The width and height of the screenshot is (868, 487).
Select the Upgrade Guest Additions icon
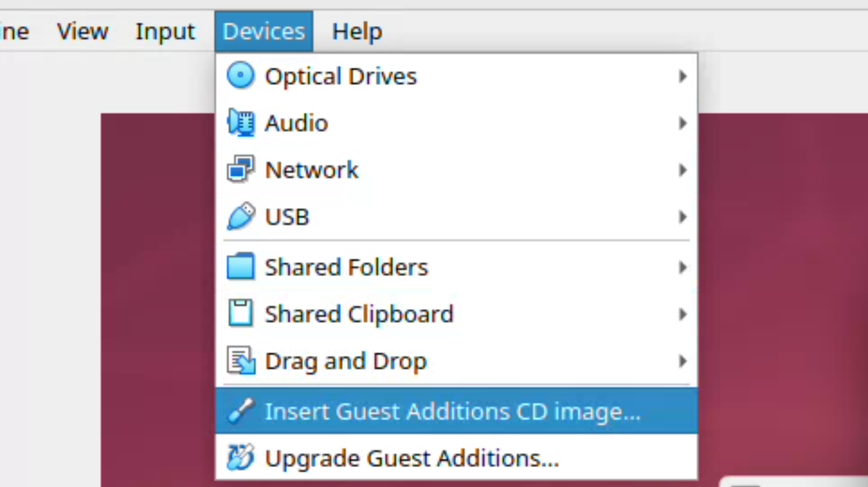[x=241, y=458]
